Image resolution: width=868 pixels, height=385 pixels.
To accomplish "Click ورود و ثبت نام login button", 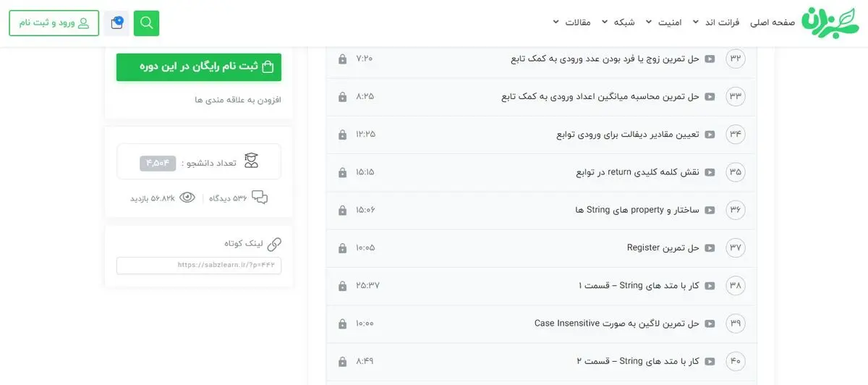I will pos(54,23).
